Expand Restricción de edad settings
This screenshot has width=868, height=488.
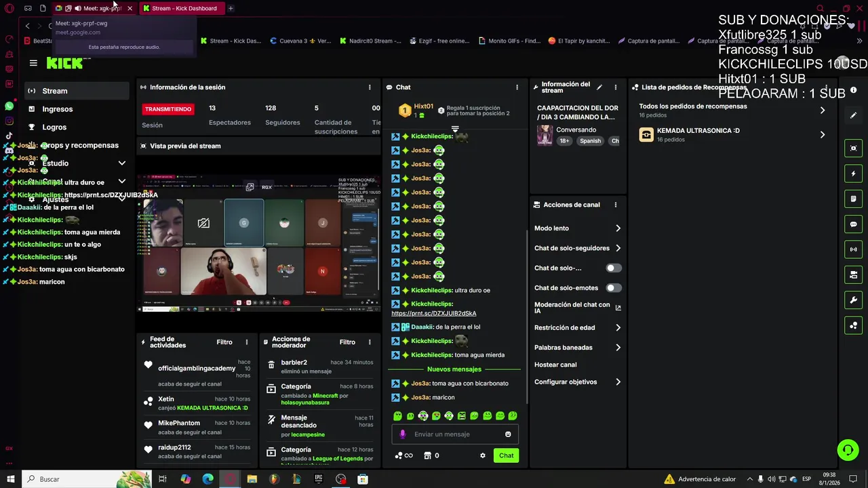pos(578,327)
